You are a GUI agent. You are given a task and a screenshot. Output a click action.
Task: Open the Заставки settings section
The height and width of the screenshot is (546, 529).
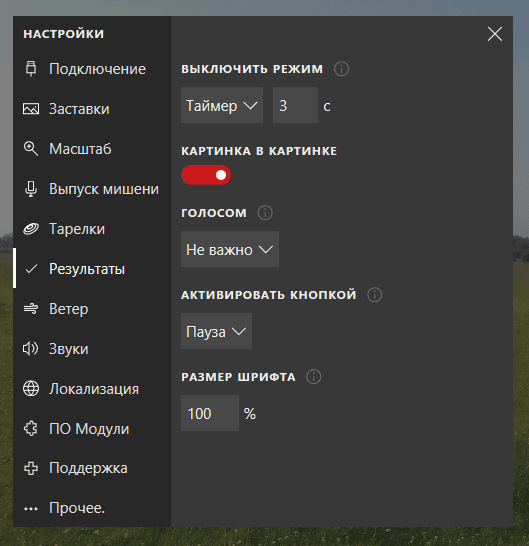point(92,109)
